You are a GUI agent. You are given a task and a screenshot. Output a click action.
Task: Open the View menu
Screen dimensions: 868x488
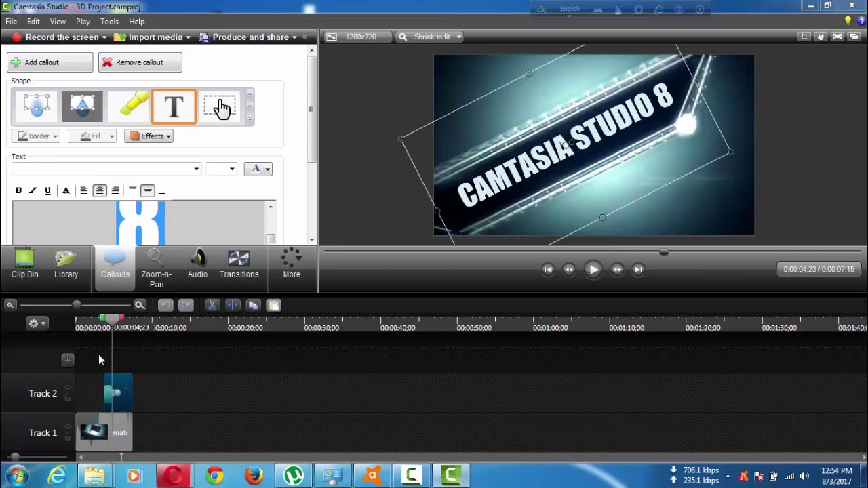click(x=58, y=21)
